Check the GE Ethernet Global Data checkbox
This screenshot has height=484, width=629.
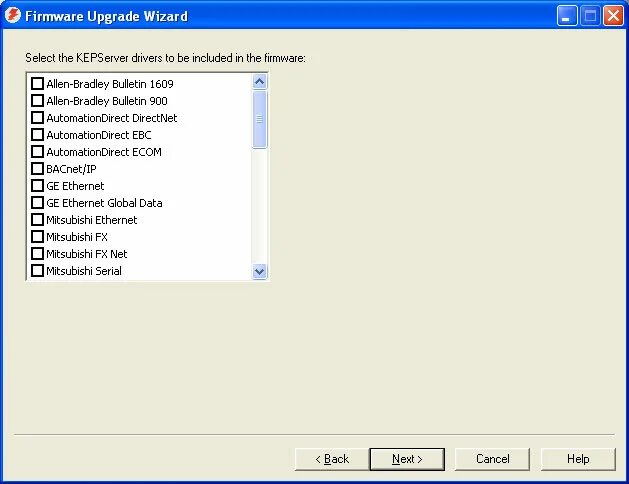coord(37,203)
